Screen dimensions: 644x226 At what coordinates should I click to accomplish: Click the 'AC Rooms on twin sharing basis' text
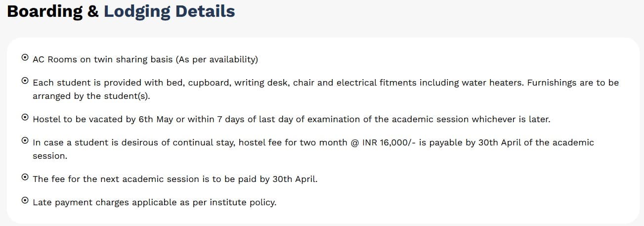pyautogui.click(x=103, y=60)
